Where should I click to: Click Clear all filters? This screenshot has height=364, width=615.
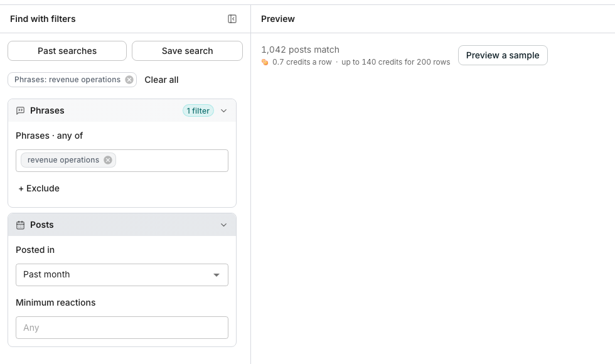[x=162, y=80]
